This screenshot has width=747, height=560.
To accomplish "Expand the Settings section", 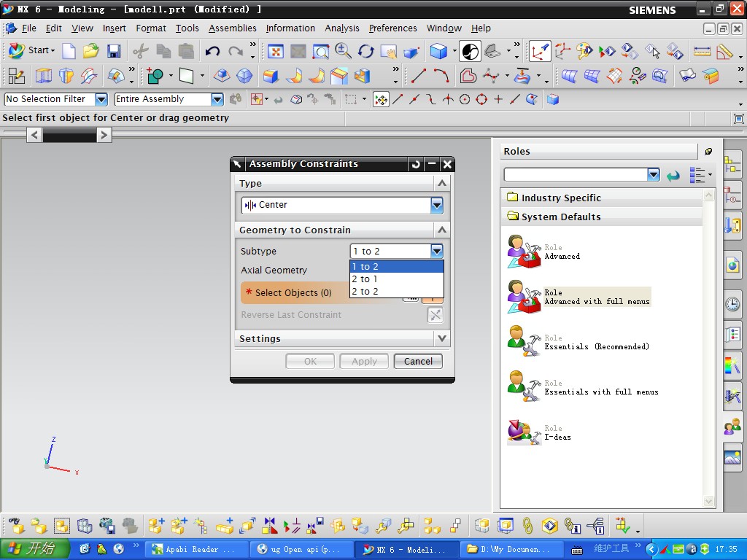I will 441,338.
